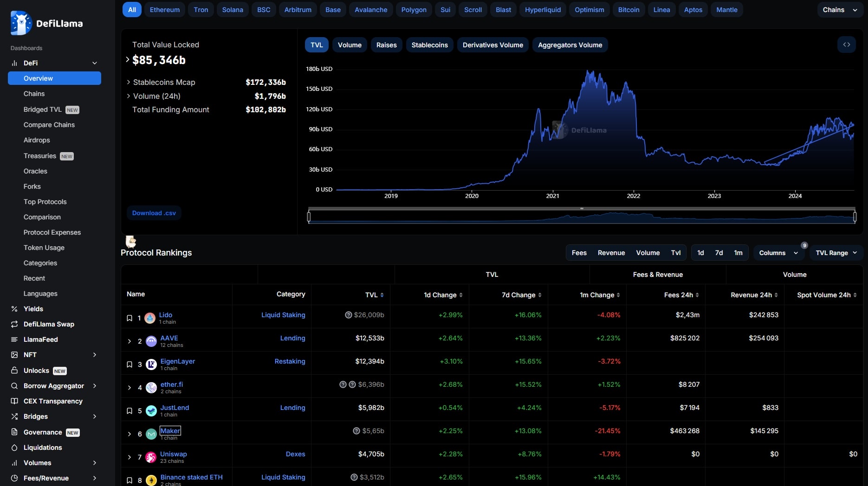Click the Volumes bars icon
868x486 pixels.
point(14,463)
